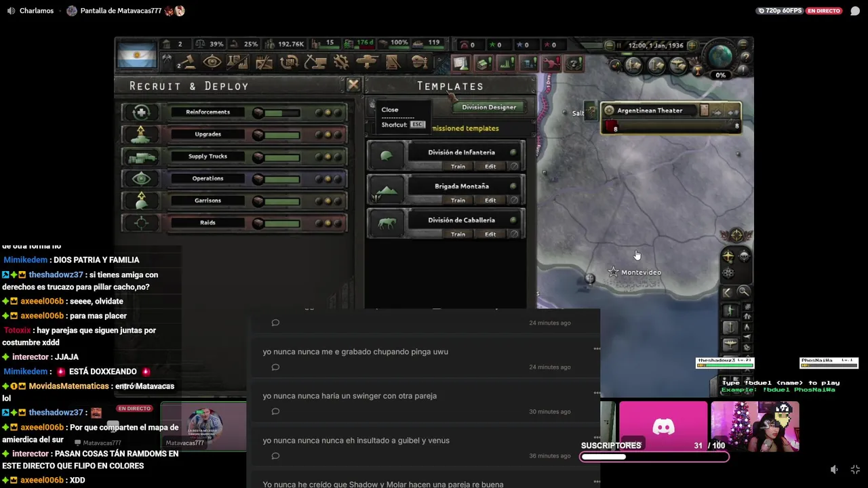Click the date 12:00, 1 Jan, 1936
The height and width of the screenshot is (488, 868).
(x=656, y=45)
